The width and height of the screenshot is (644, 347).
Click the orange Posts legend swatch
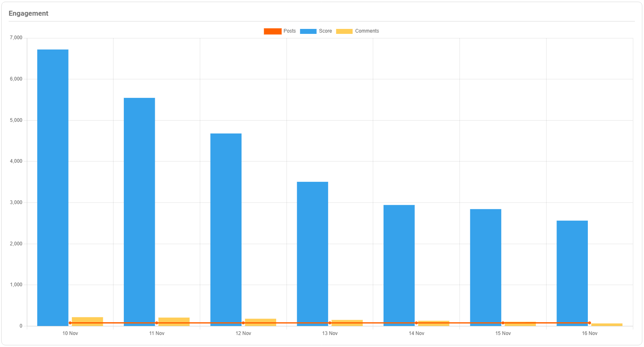pyautogui.click(x=272, y=31)
